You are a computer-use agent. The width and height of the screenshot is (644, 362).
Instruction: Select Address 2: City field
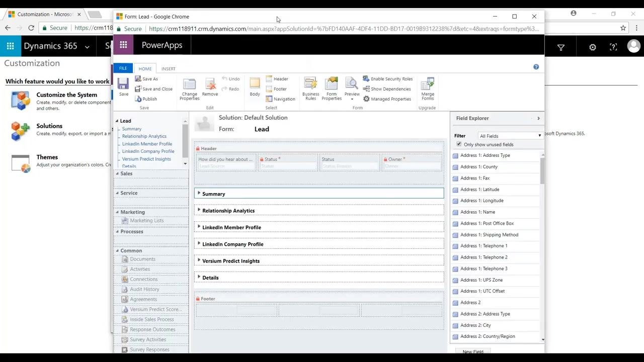[475, 325]
